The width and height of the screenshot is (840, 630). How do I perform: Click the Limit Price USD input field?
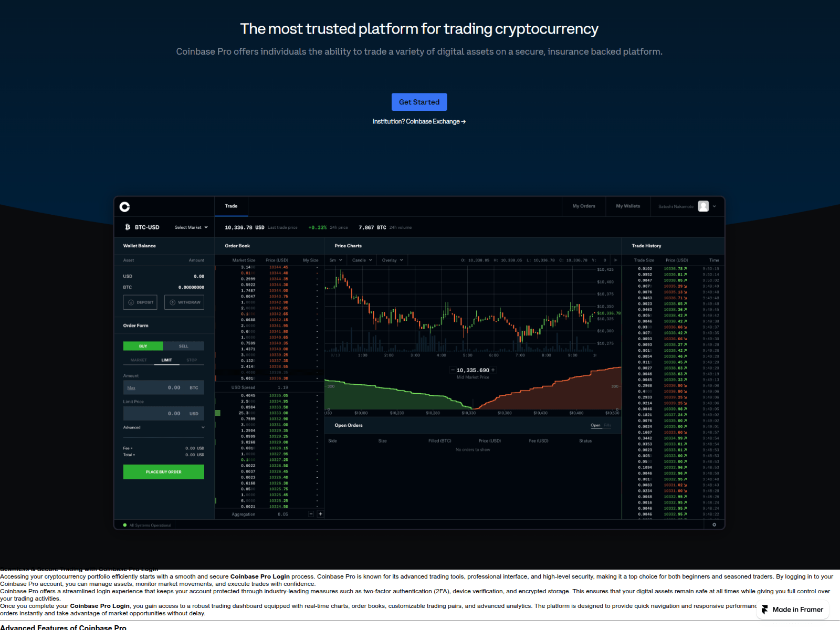[x=163, y=414]
